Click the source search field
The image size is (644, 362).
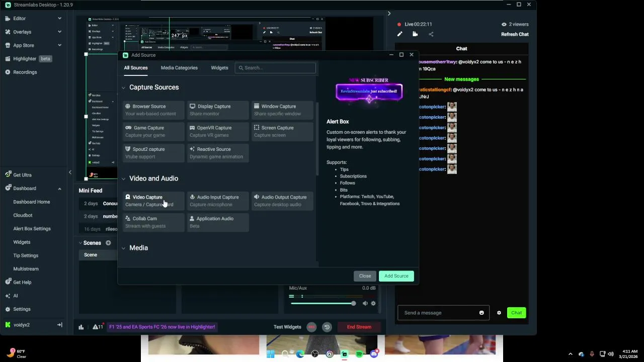(275, 68)
